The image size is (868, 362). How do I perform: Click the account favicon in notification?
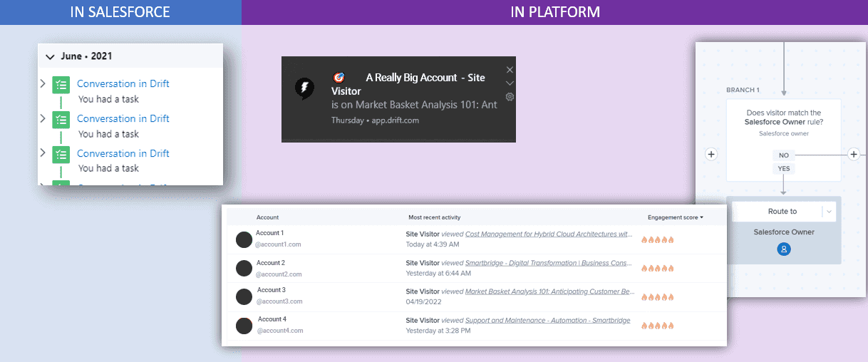(339, 77)
